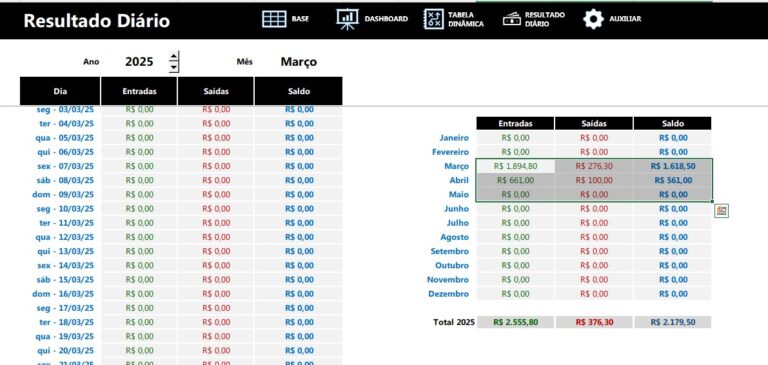Screen dimensions: 768x365
Task: Select the saídas cell for qui - 06/03/25
Action: (216, 152)
